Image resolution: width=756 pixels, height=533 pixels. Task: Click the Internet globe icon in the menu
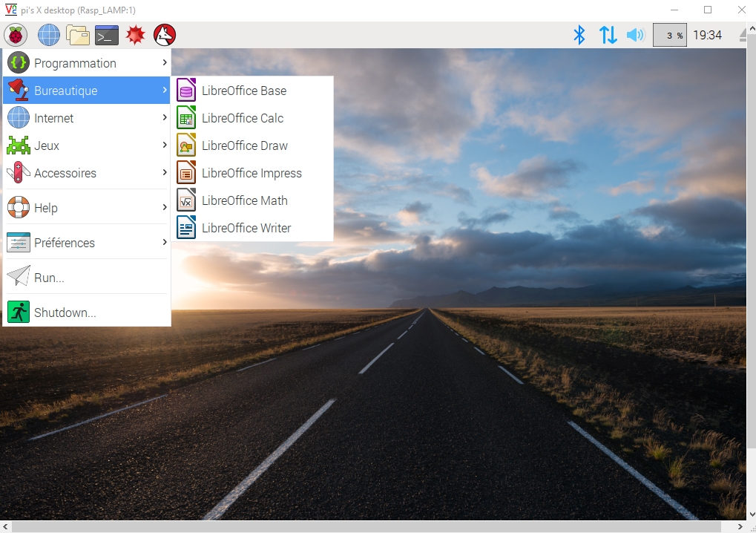coord(19,118)
